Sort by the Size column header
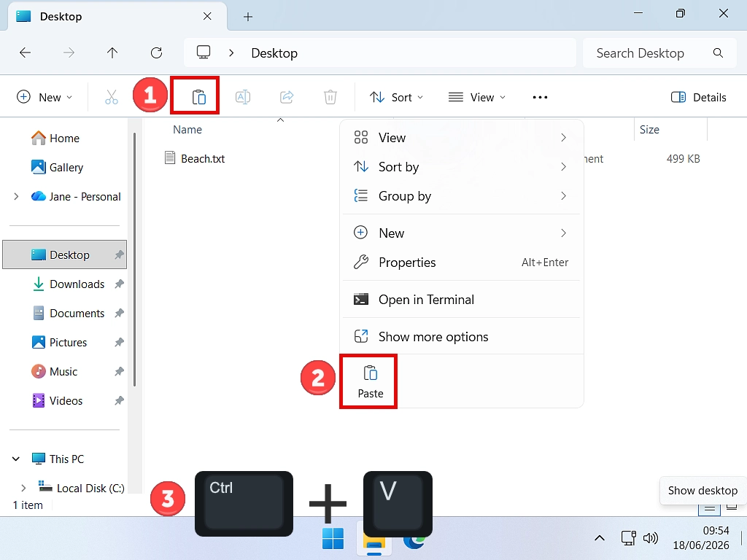The image size is (747, 560). pyautogui.click(x=649, y=130)
